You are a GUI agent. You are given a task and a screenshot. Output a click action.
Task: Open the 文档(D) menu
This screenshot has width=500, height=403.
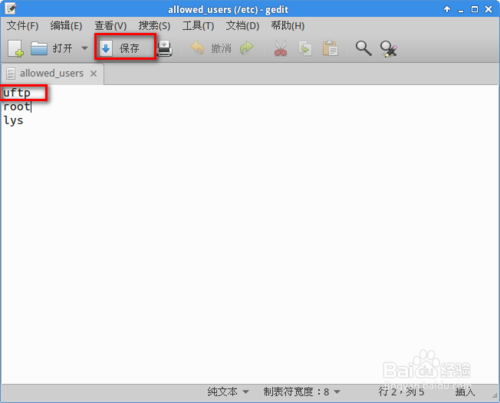pos(242,26)
